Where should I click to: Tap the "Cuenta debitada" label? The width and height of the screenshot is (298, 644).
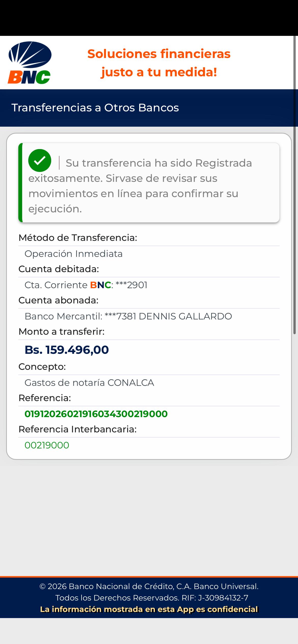pos(59,269)
